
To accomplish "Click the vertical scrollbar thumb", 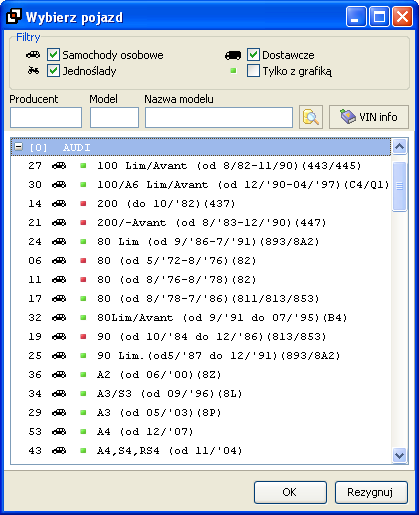I will pos(399,186).
